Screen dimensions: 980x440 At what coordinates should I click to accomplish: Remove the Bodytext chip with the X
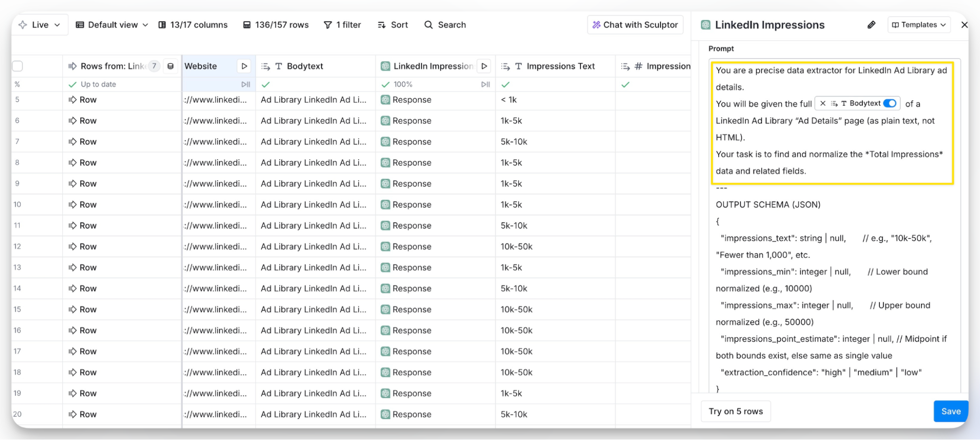[823, 103]
